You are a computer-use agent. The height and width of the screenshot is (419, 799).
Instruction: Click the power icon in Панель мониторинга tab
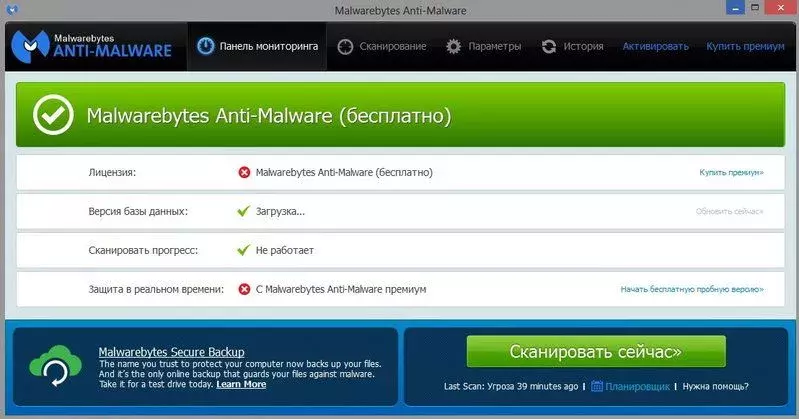click(x=206, y=46)
